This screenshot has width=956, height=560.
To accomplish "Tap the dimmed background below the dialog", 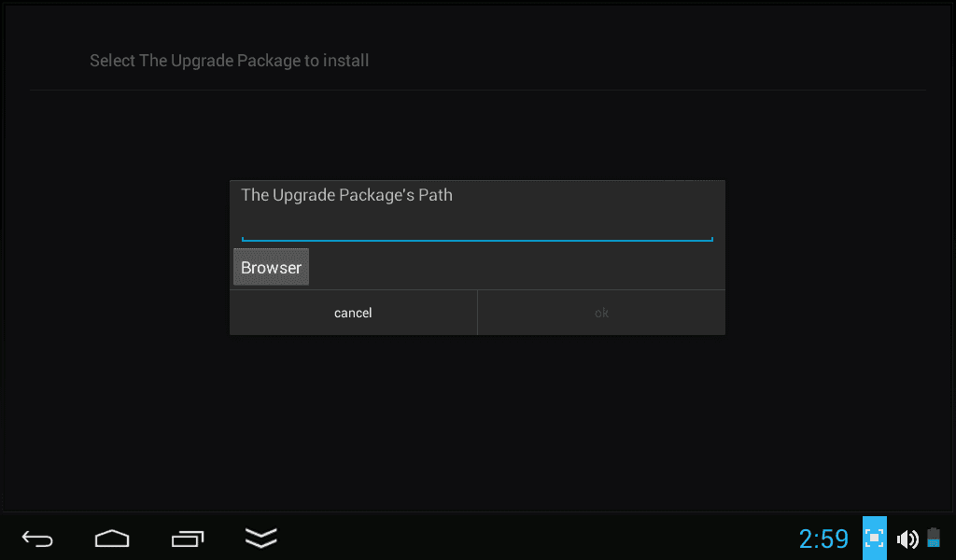I will [x=477, y=420].
